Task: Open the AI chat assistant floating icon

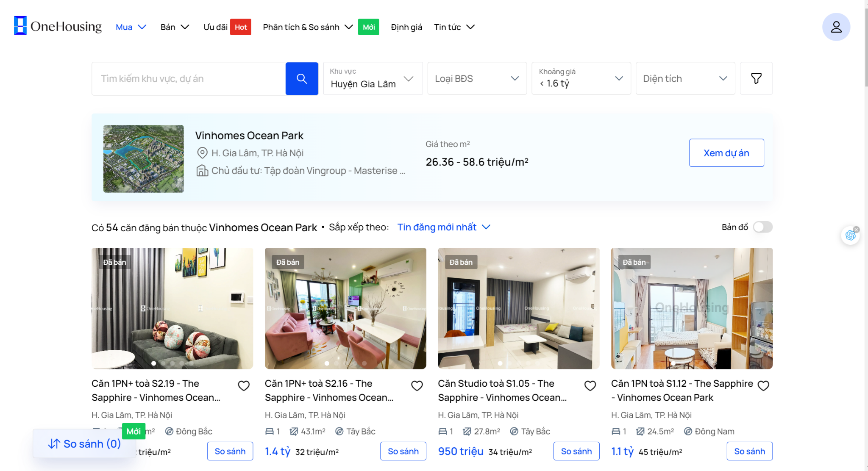Action: point(850,235)
